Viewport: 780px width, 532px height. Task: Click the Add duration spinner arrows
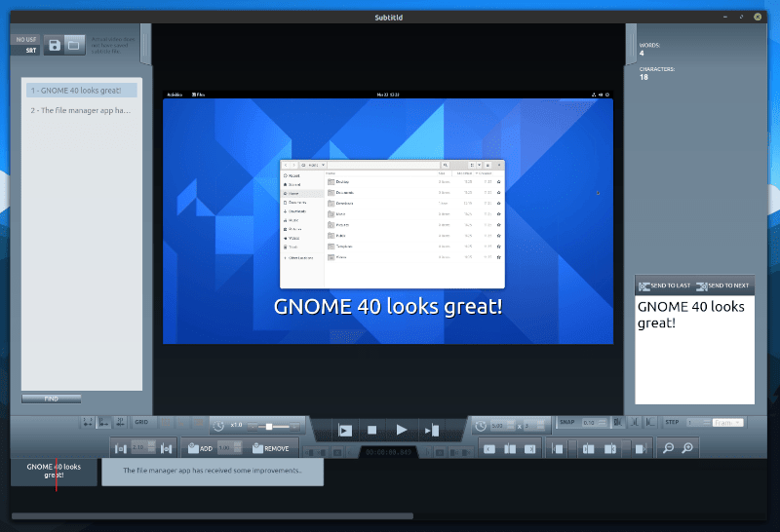click(238, 448)
